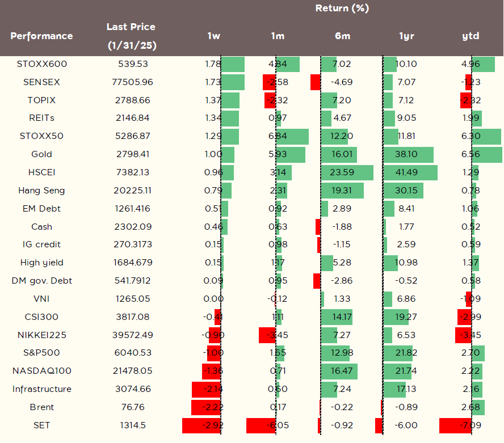The width and height of the screenshot is (504, 443).
Task: Click SET 1yr return -6.00
Action: (x=406, y=425)
